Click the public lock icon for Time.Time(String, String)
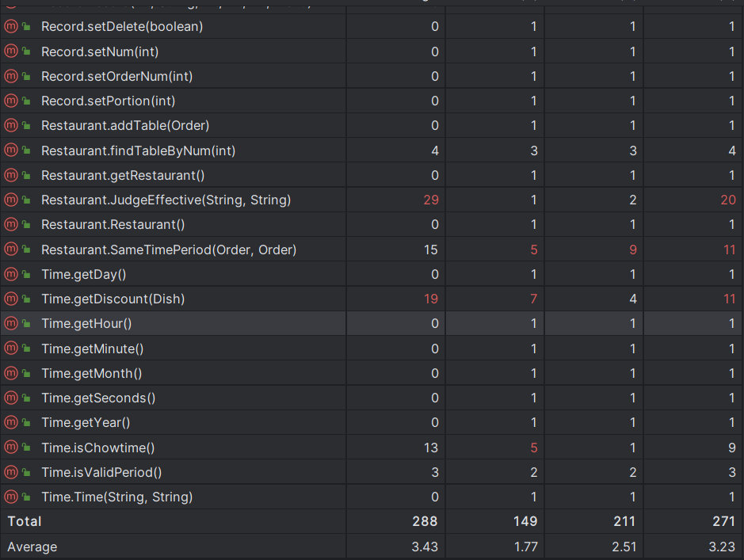744x560 pixels. [26, 497]
